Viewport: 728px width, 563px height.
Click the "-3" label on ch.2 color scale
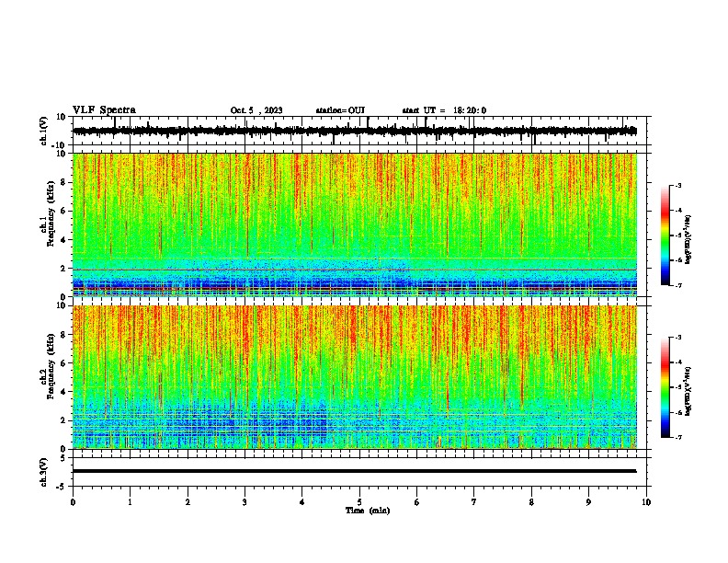[x=678, y=338]
